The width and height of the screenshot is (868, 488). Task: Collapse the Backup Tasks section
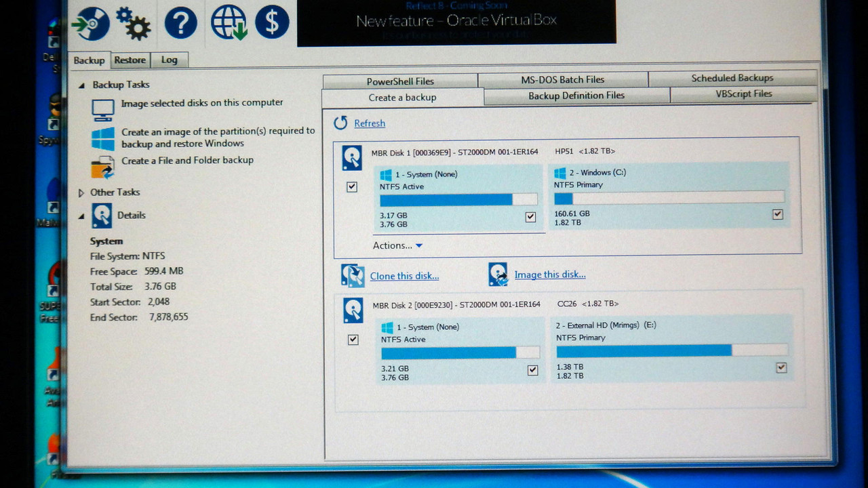(82, 85)
